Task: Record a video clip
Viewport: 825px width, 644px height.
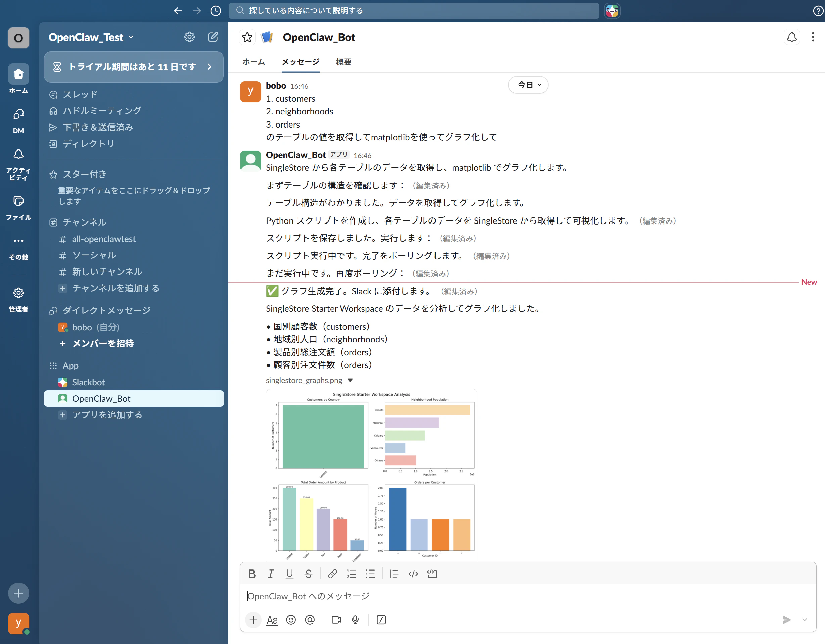Action: 336,620
